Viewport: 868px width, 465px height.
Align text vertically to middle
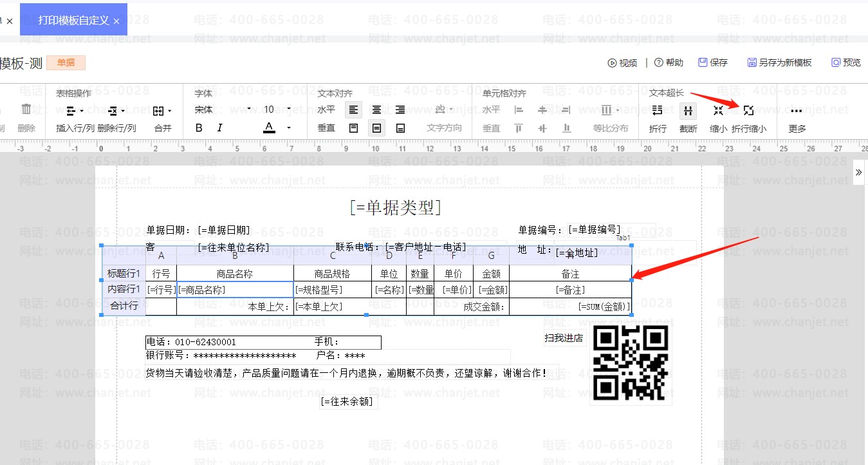(x=377, y=128)
